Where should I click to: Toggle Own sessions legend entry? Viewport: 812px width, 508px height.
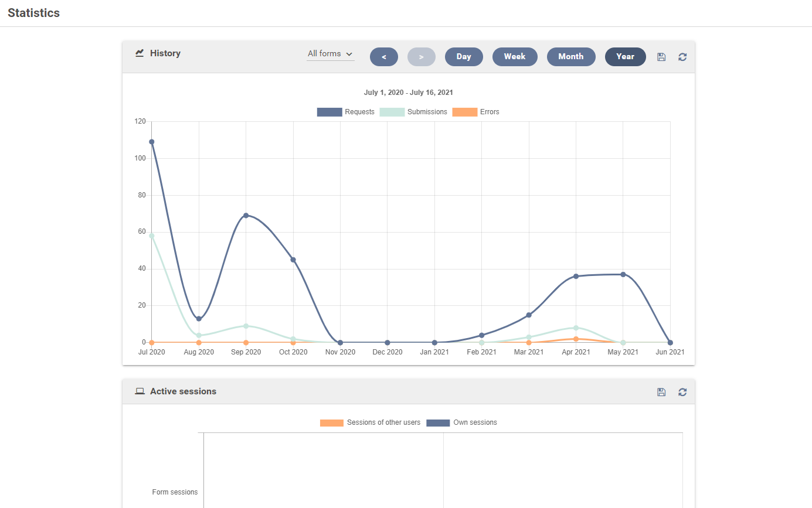(461, 422)
